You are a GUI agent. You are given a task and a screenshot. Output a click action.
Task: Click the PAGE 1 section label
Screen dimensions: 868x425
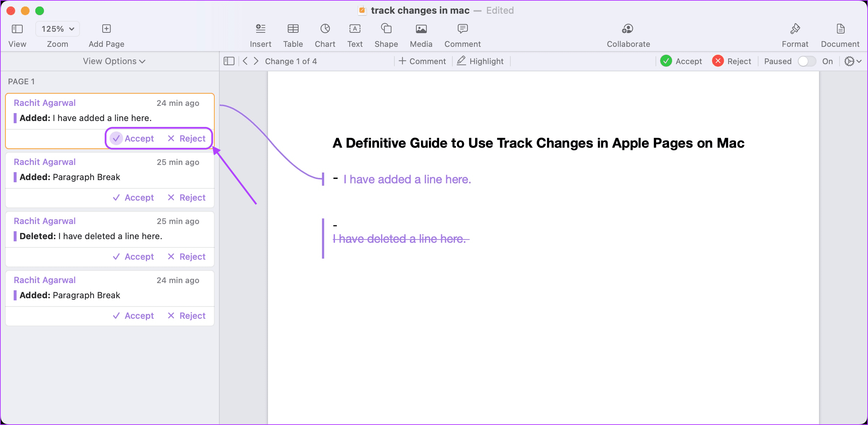[22, 82]
